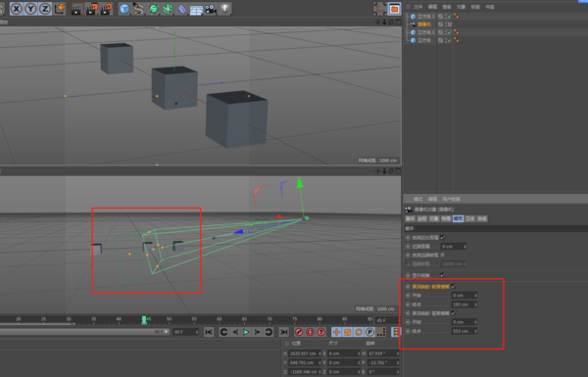Play animation forwards green button
This screenshot has height=377, width=588.
246,332
